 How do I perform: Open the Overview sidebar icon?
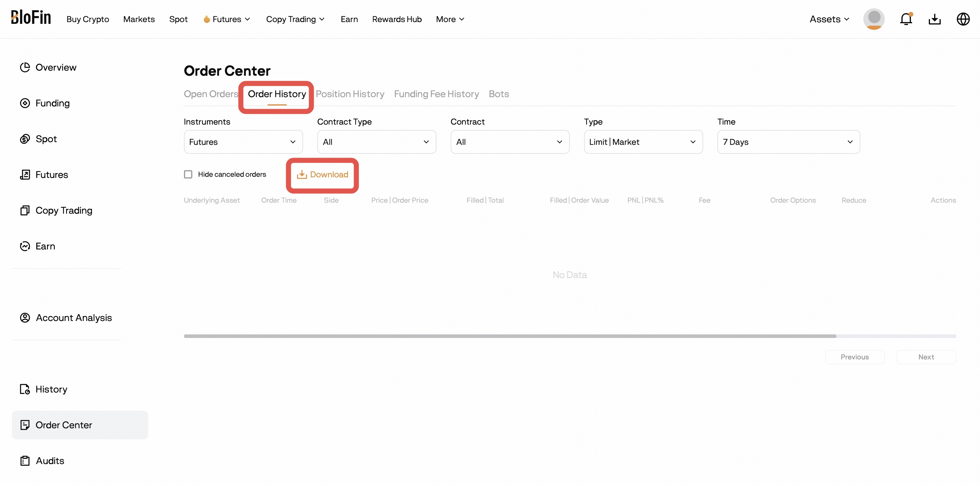click(x=56, y=67)
